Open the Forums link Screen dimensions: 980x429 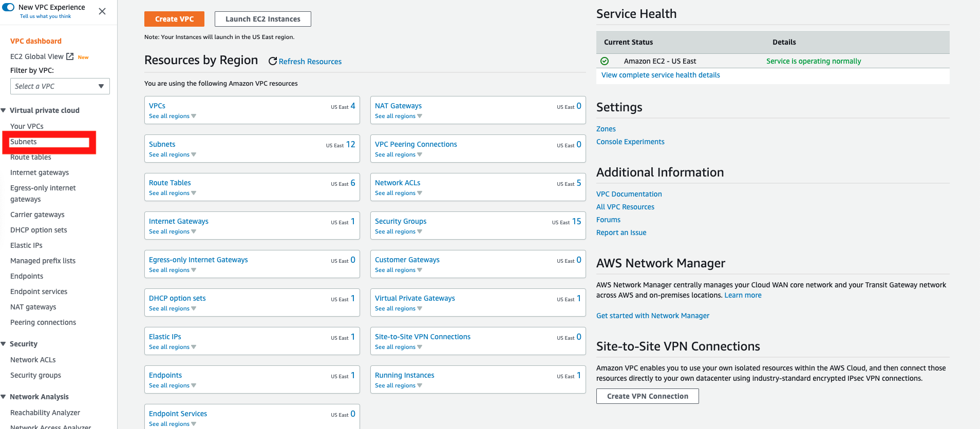pyautogui.click(x=608, y=220)
